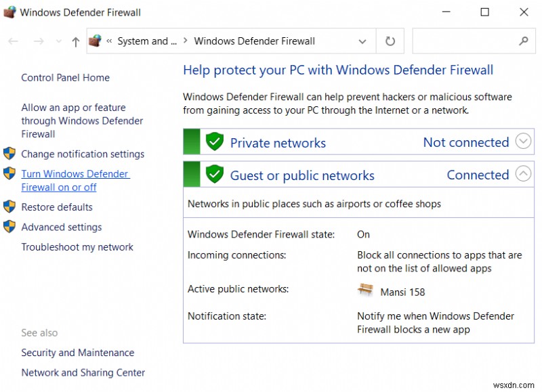Select the green shield for Guest or public networks
542x392 pixels.
pyautogui.click(x=215, y=175)
